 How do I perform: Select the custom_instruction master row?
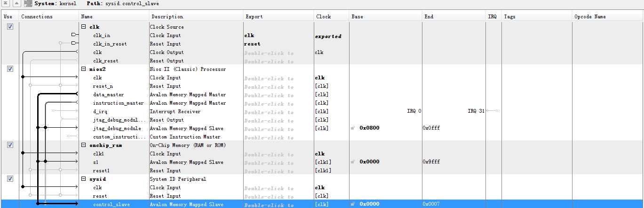119,137
